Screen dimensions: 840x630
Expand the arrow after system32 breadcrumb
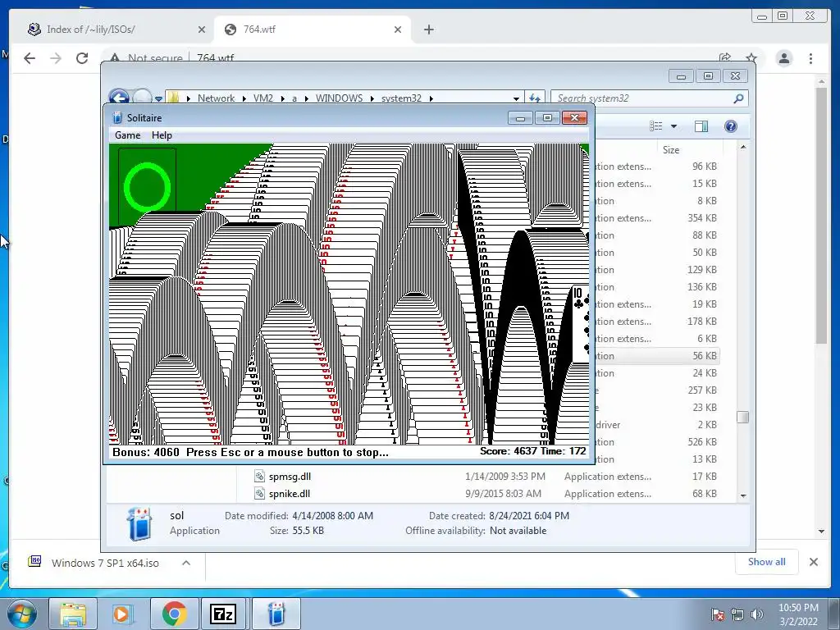click(431, 98)
